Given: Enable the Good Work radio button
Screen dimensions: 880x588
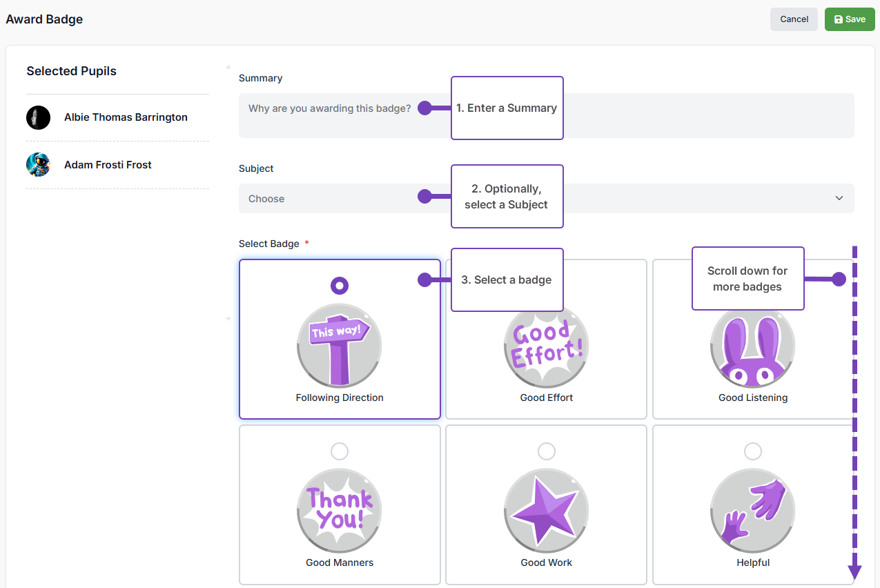Looking at the screenshot, I should click(546, 451).
